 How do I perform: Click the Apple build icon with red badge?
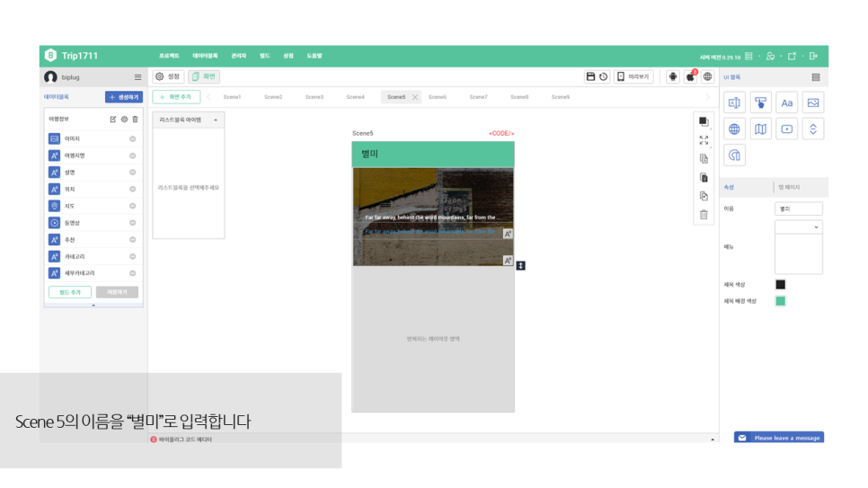click(x=690, y=76)
